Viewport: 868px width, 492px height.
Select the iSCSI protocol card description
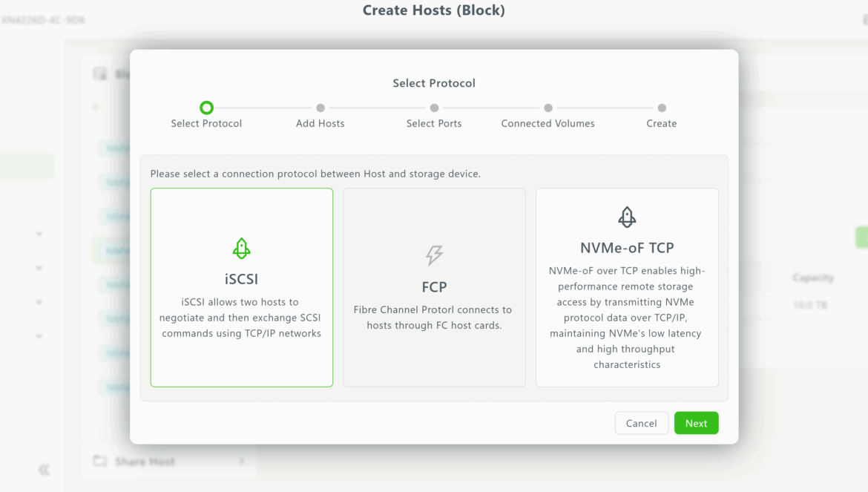[x=241, y=318]
